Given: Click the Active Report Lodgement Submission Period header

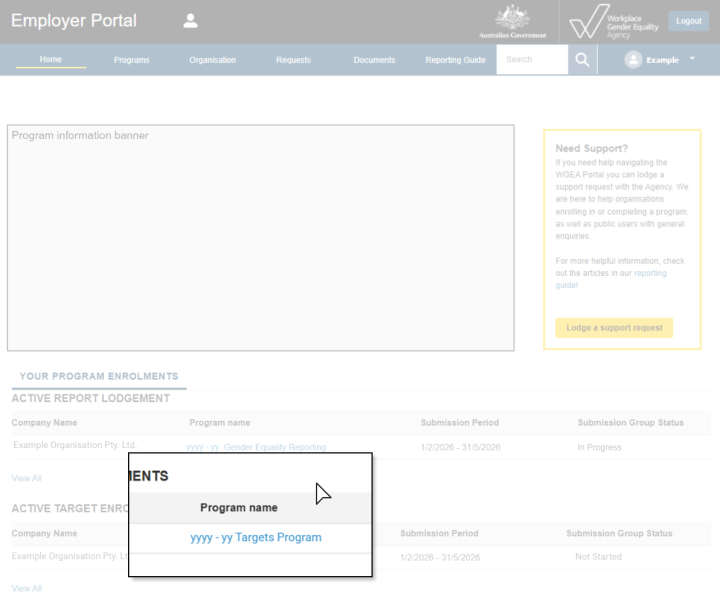Looking at the screenshot, I should coord(460,423).
